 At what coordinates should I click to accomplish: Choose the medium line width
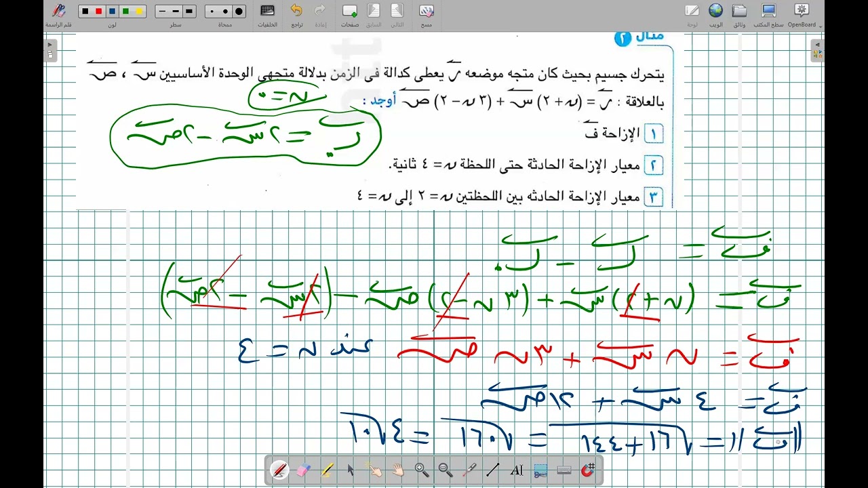pos(176,12)
